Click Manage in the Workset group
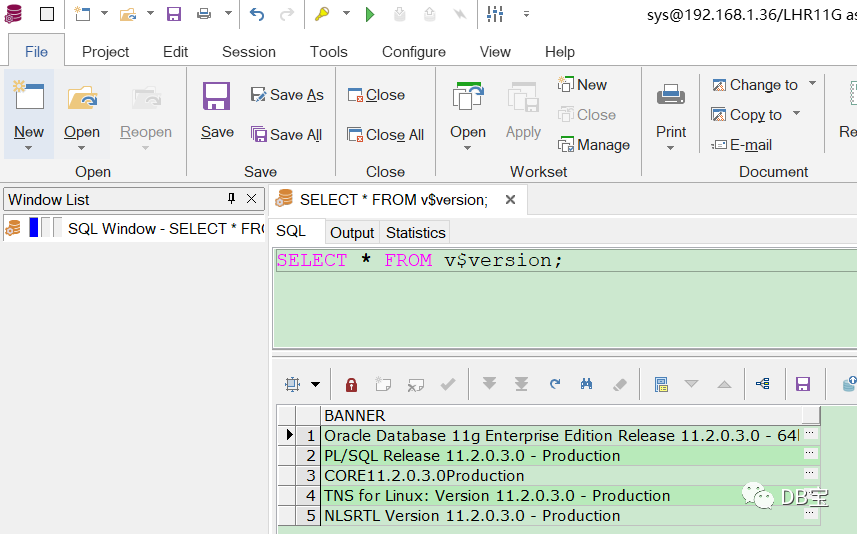 594,145
